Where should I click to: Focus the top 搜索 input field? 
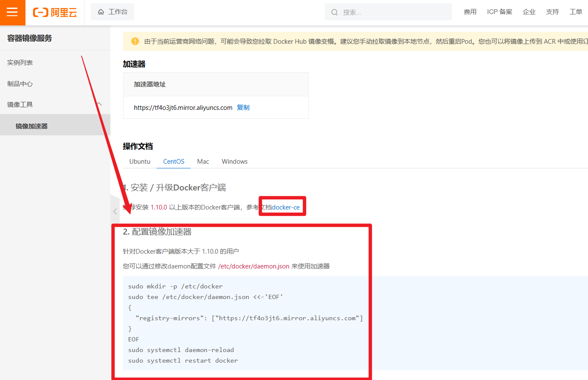(388, 12)
